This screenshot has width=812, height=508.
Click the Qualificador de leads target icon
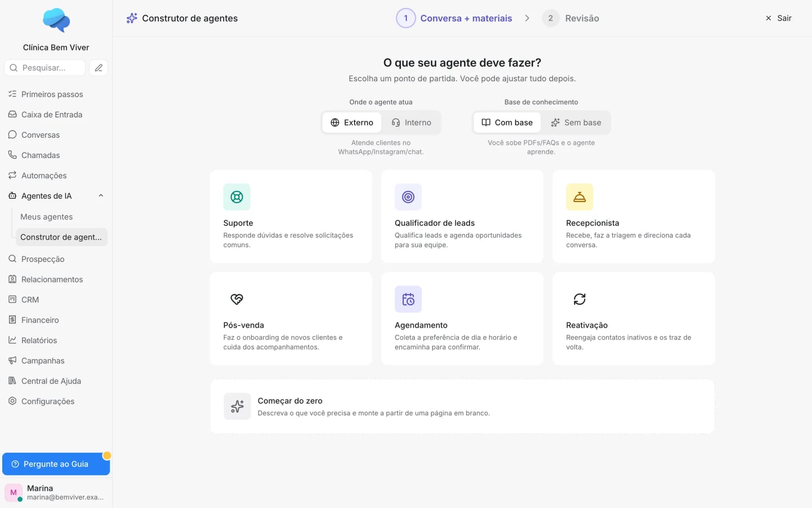pyautogui.click(x=408, y=197)
